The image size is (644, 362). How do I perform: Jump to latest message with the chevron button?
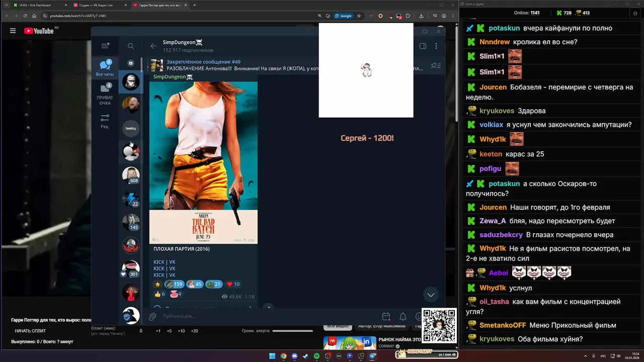(431, 295)
